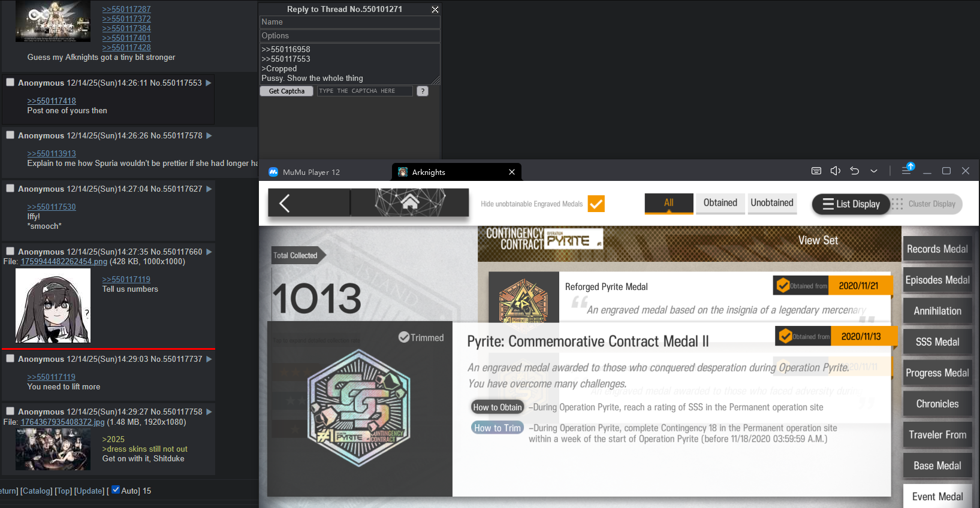Tick the checkbox of post No.550117553
Image resolution: width=980 pixels, height=508 pixels.
pos(10,82)
